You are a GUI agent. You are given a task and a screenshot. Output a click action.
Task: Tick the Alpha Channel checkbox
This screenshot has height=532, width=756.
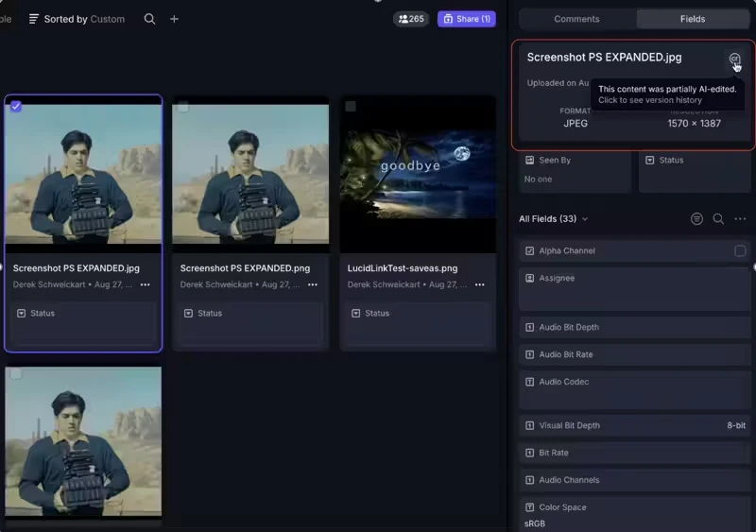[740, 251]
